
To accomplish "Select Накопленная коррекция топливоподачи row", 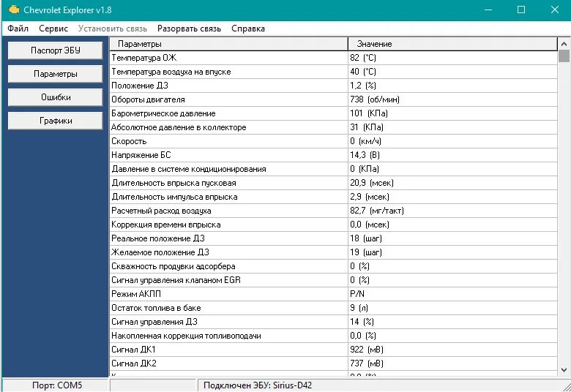I will click(x=334, y=336).
